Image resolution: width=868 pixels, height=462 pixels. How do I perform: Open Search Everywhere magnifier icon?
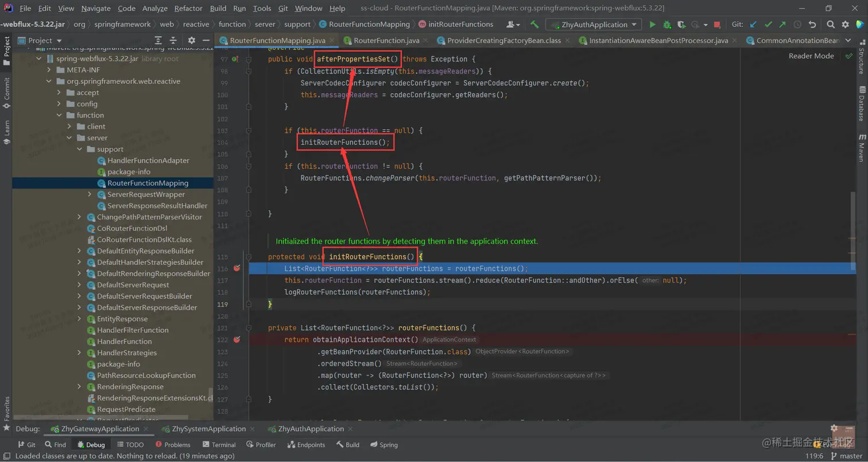[831, 25]
